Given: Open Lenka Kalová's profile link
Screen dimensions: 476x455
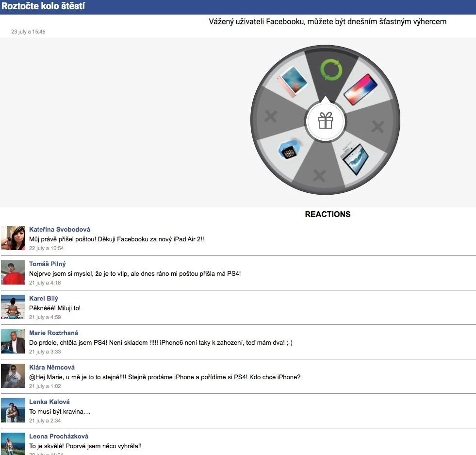Looking at the screenshot, I should tap(49, 402).
